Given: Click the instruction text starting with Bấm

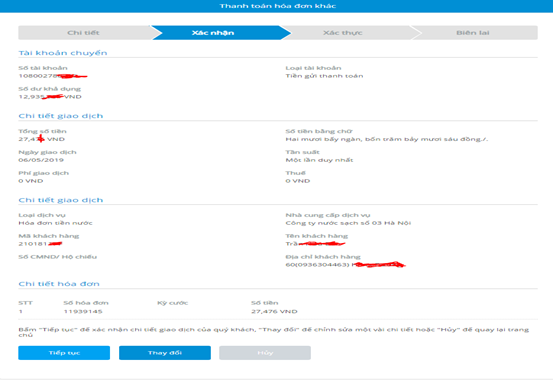Looking at the screenshot, I should tap(274, 332).
